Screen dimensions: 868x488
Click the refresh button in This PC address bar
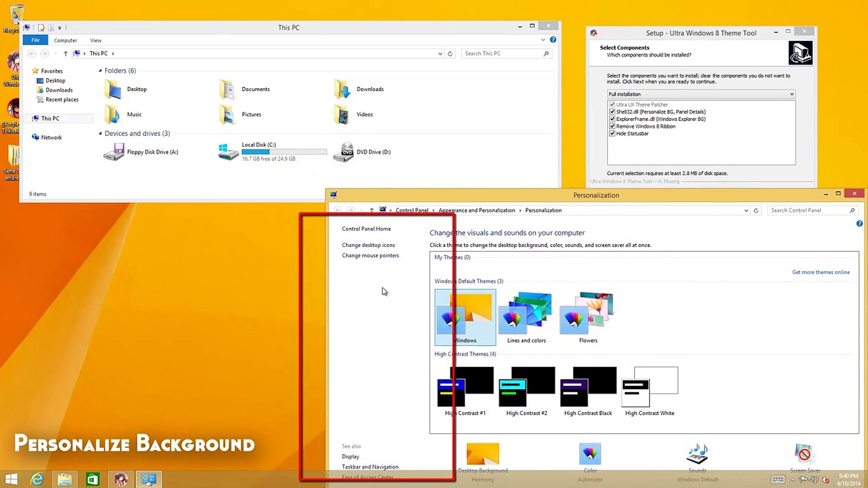pyautogui.click(x=450, y=53)
